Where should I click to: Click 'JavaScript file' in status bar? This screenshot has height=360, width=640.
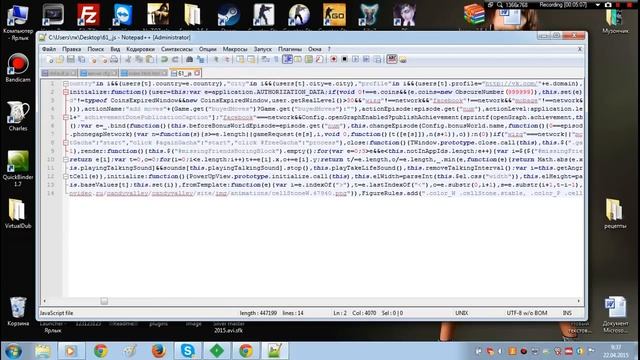[56, 313]
